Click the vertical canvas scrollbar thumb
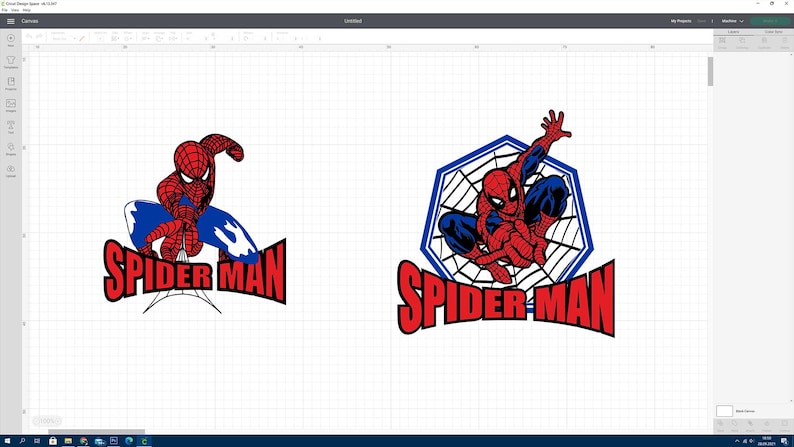 (x=710, y=71)
